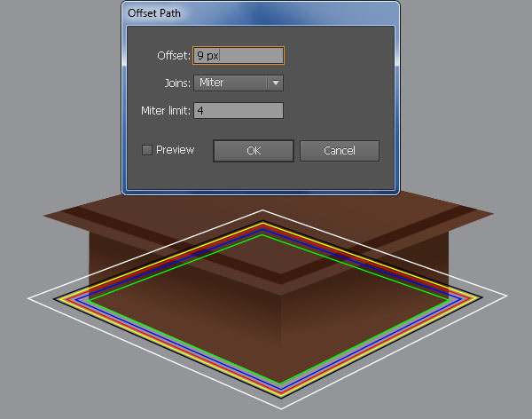Click the Joins dropdown arrow
This screenshot has height=419, width=532.
coord(276,83)
